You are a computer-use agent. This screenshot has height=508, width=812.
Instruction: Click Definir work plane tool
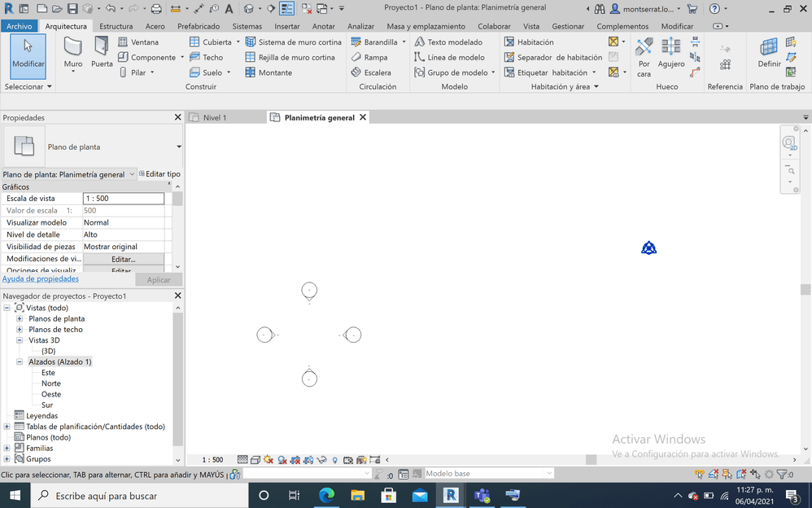pos(769,53)
